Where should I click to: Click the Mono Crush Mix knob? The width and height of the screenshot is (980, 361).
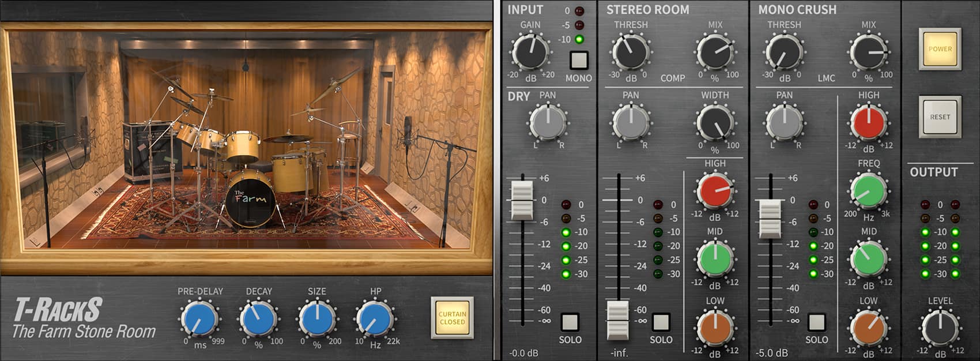(x=869, y=52)
